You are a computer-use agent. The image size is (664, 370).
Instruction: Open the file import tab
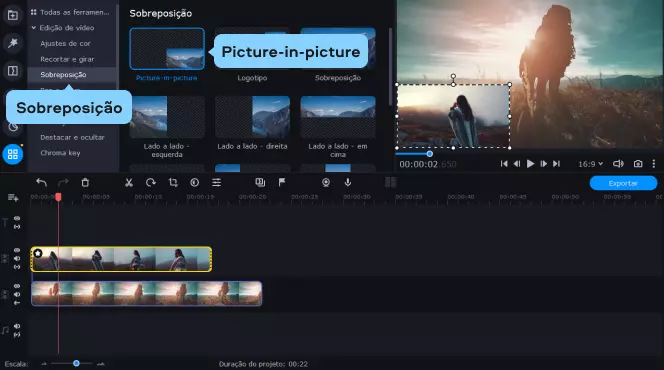point(13,16)
